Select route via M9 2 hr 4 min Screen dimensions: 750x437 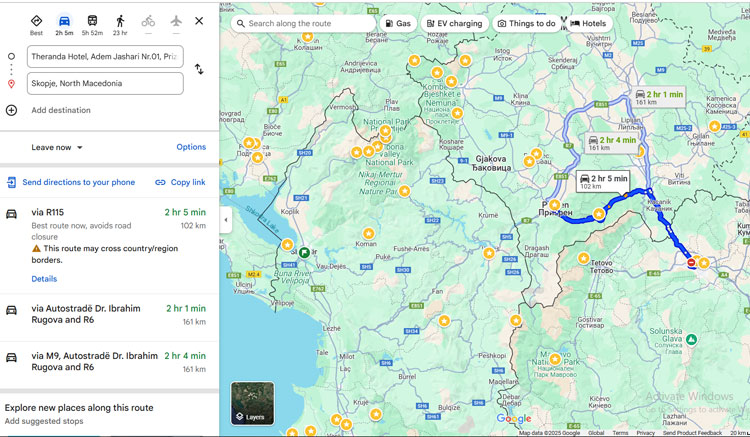(x=110, y=362)
